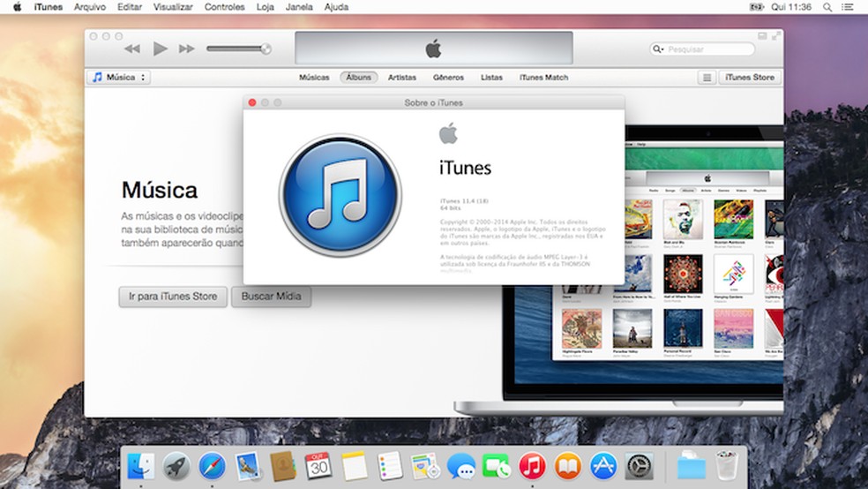This screenshot has width=868, height=489.
Task: Open the blue folder stack in the Dock
Action: click(x=692, y=466)
